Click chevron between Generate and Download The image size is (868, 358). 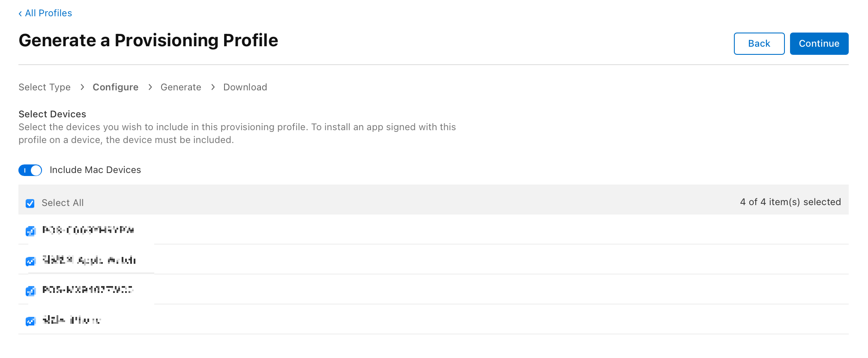213,87
